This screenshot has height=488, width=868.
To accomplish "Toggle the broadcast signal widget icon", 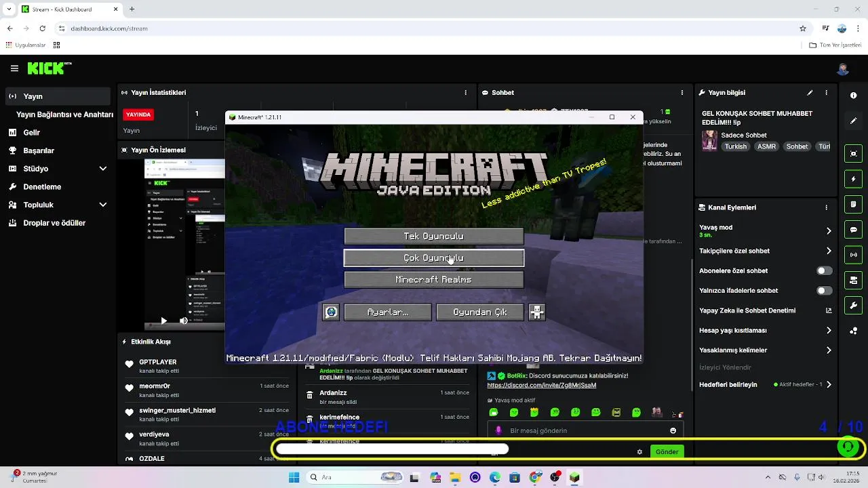I will click(853, 255).
